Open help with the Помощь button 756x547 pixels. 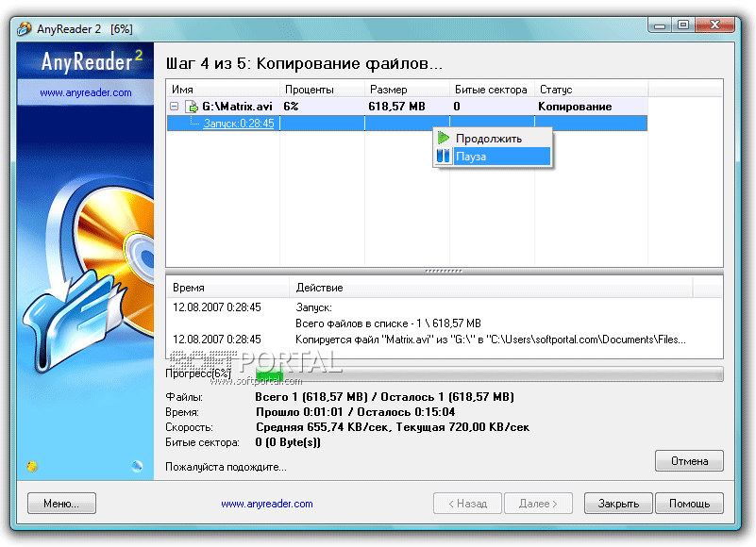coord(689,504)
